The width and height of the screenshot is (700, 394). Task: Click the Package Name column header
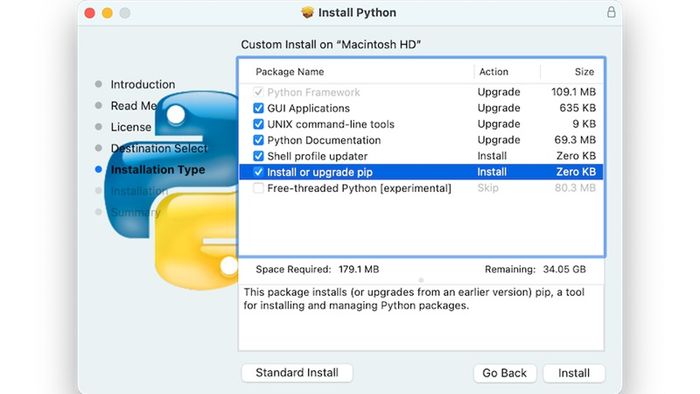[290, 72]
